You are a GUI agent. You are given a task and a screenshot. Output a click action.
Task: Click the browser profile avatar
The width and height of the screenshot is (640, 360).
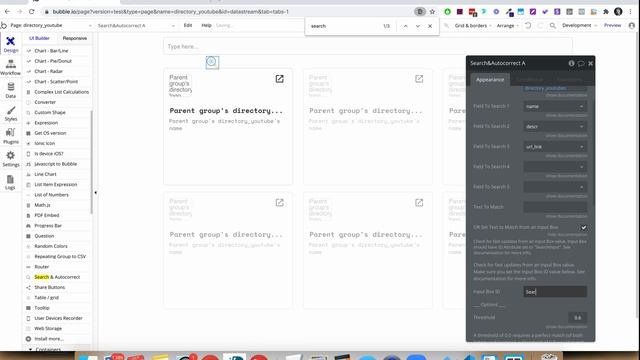(618, 11)
